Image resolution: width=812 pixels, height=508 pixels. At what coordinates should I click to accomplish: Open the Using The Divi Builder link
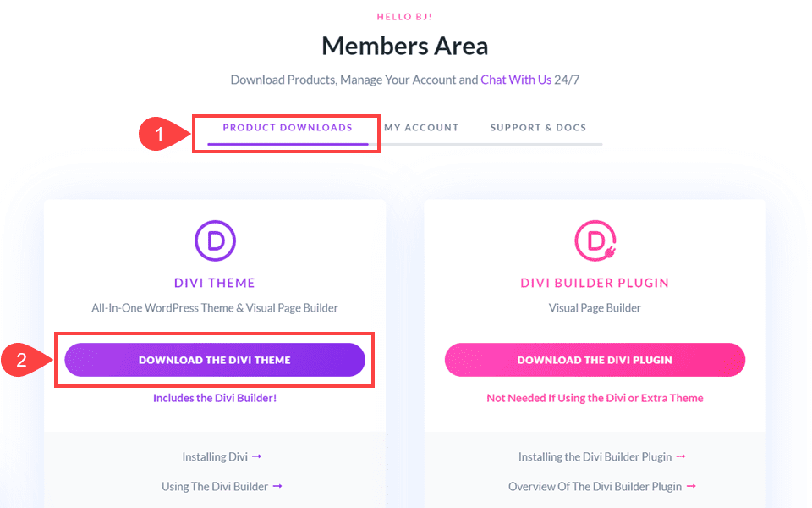coord(216,486)
